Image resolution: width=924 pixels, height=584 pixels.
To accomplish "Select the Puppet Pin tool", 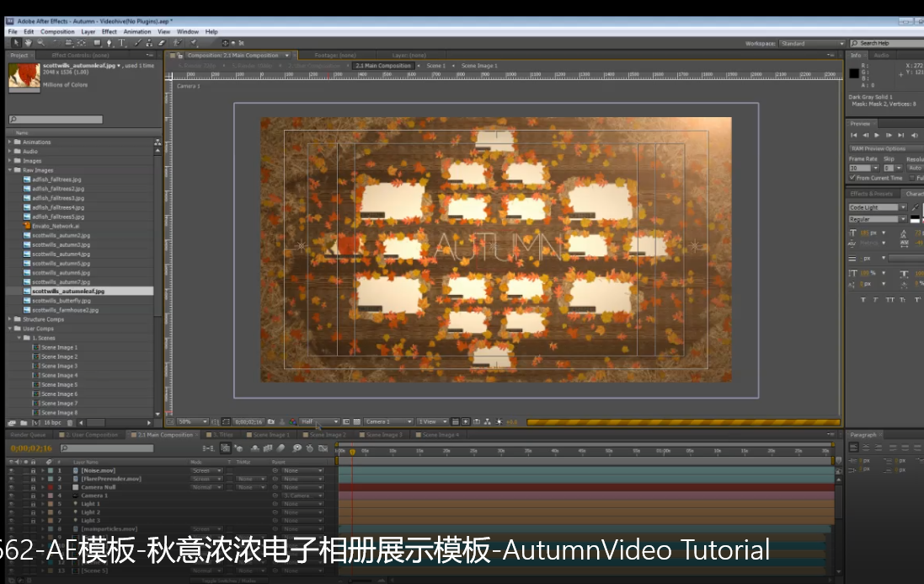I will point(193,43).
